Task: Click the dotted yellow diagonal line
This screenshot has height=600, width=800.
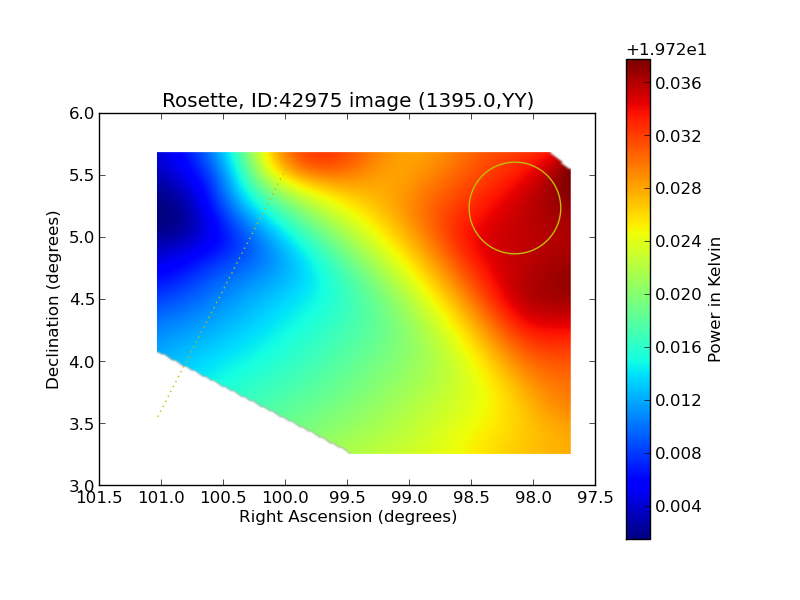Action: click(x=224, y=288)
